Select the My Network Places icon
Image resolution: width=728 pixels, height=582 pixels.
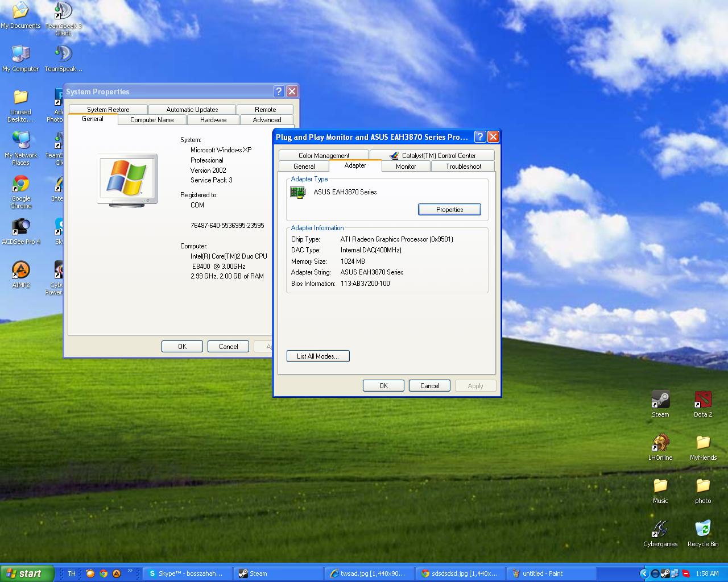[20, 148]
